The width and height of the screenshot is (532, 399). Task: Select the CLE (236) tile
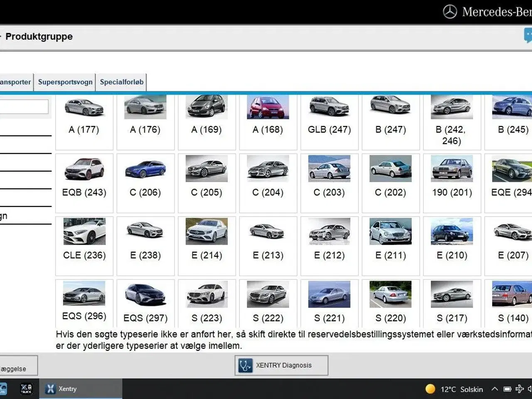click(84, 246)
